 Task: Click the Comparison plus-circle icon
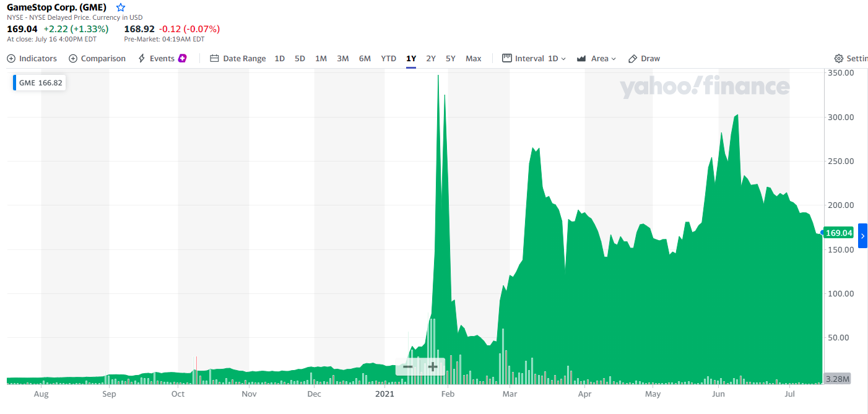click(x=73, y=58)
